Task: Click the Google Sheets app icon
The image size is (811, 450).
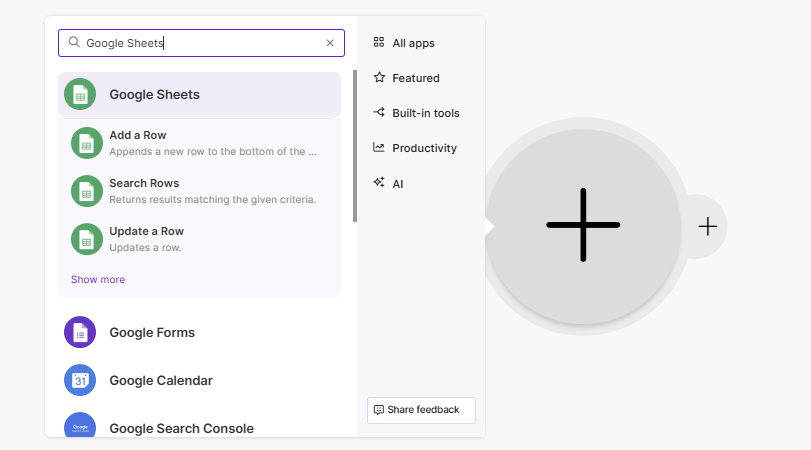Action: (80, 94)
